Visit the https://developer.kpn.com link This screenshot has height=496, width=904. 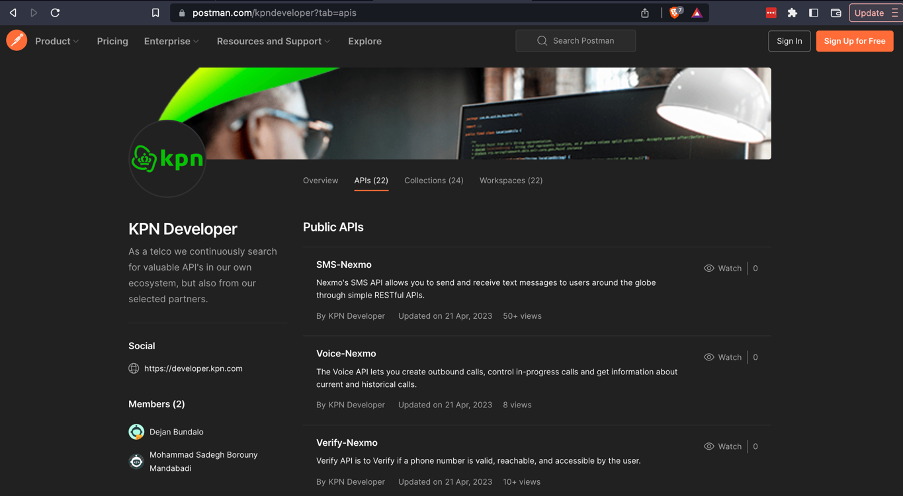click(x=193, y=369)
